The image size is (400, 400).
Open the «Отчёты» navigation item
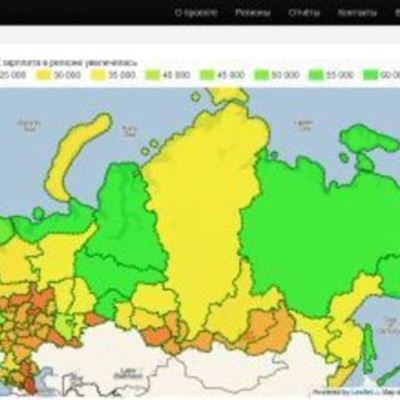(304, 13)
